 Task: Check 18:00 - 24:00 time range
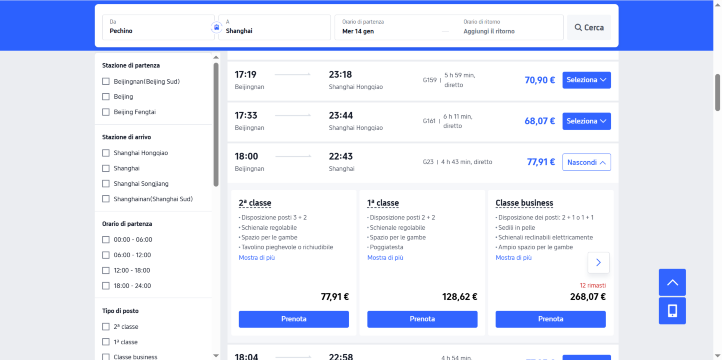point(105,285)
